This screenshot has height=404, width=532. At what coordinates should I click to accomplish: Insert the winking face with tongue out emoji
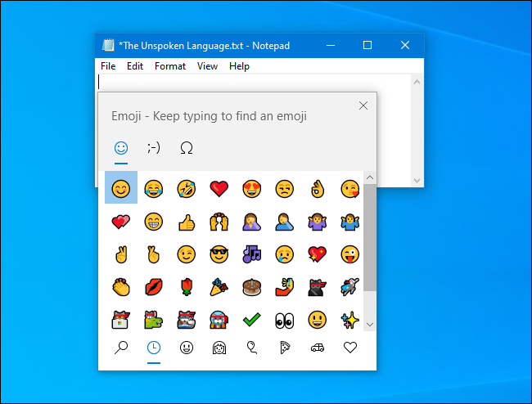click(x=349, y=254)
